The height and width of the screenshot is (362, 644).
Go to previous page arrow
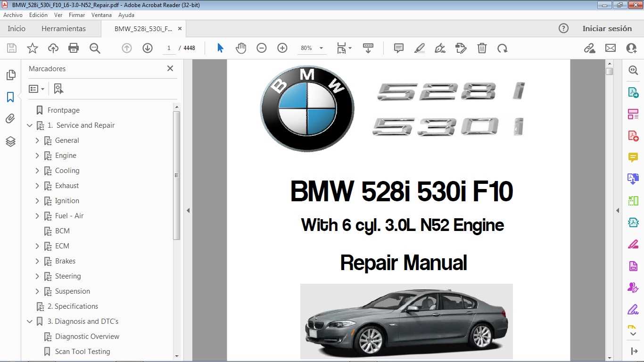pos(127,48)
